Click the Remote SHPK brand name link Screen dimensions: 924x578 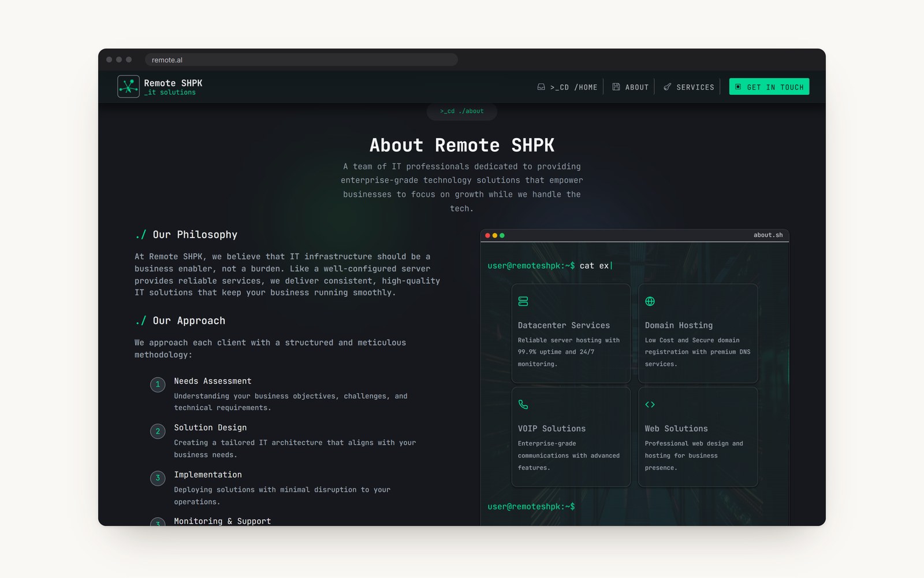point(173,83)
